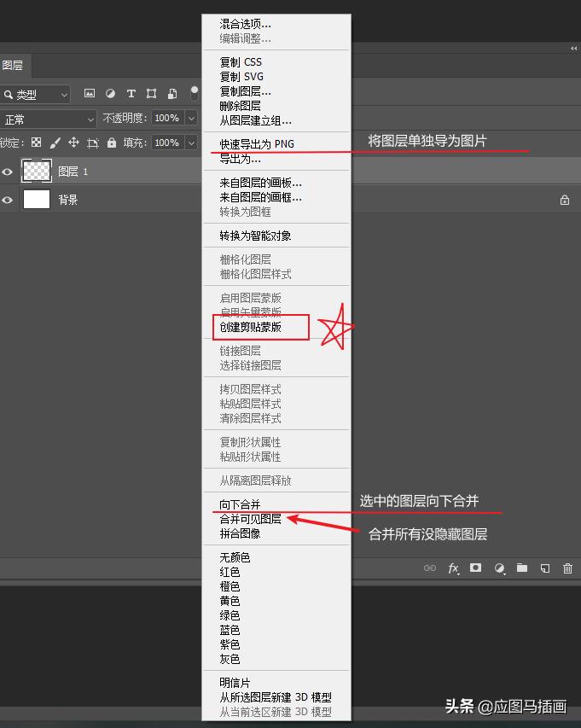Add a layer mask icon
This screenshot has height=728, width=581.
(476, 568)
